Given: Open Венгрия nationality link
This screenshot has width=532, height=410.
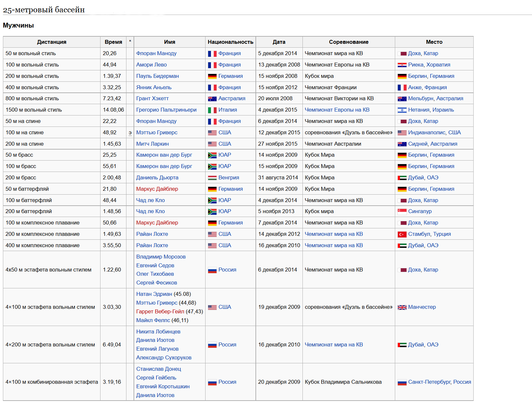Looking at the screenshot, I should (229, 178).
